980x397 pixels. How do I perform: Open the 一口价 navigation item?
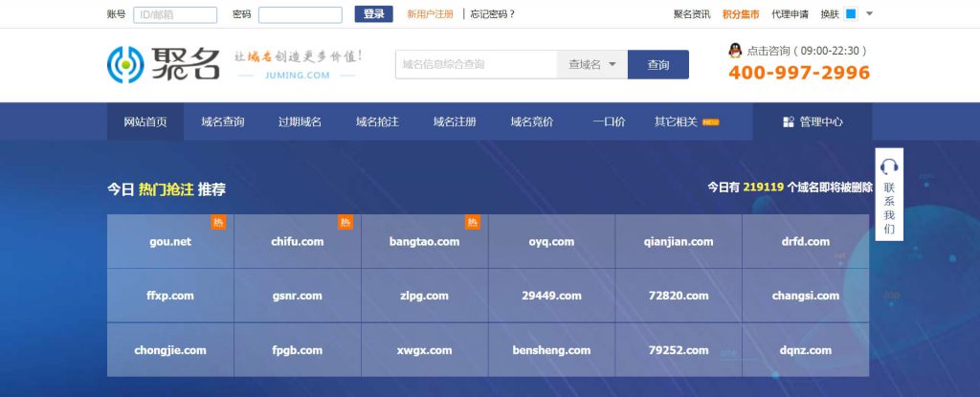tap(609, 121)
